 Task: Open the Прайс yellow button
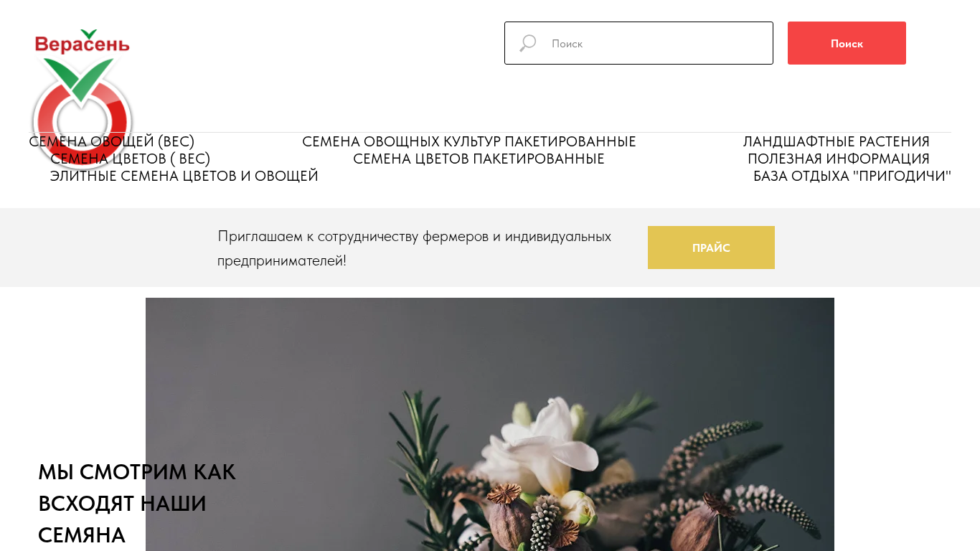[x=711, y=248]
